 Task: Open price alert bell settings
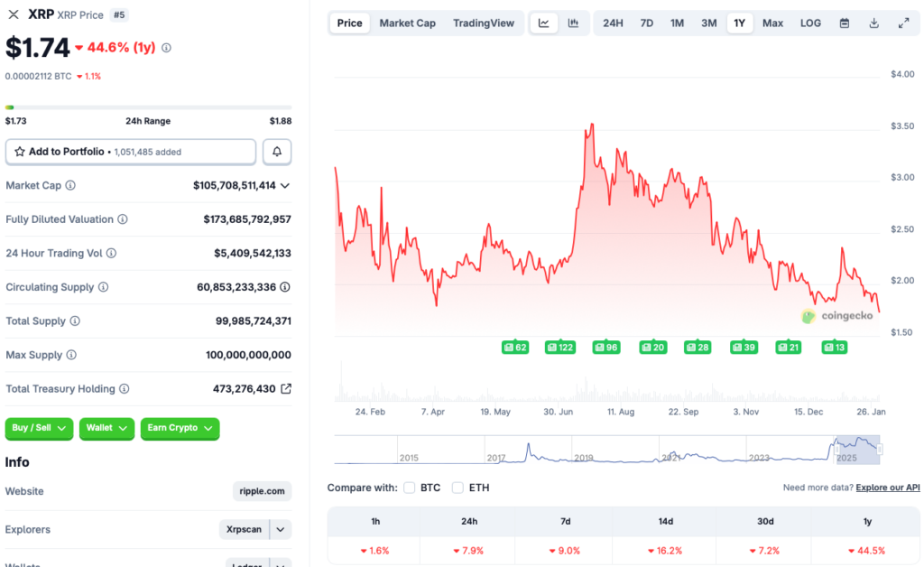(x=277, y=151)
